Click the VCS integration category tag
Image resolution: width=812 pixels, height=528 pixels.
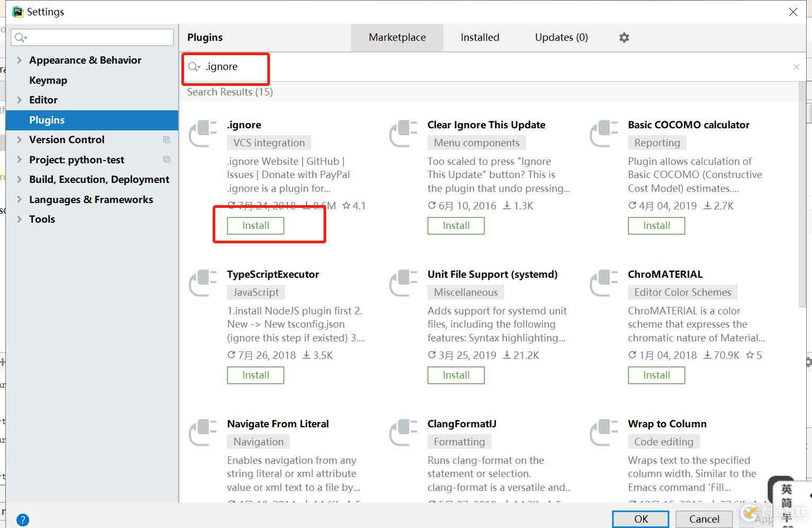tap(269, 143)
